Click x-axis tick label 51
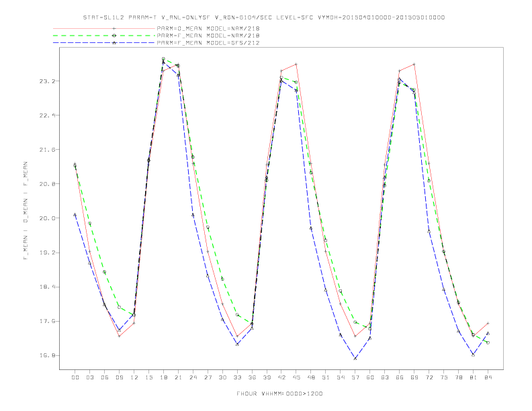The height and width of the screenshot is (411, 532). coord(326,377)
